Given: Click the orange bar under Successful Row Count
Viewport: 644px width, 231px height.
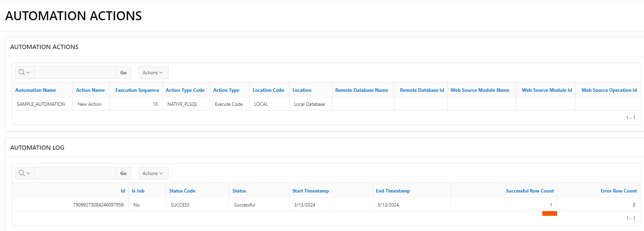Looking at the screenshot, I should (x=549, y=213).
